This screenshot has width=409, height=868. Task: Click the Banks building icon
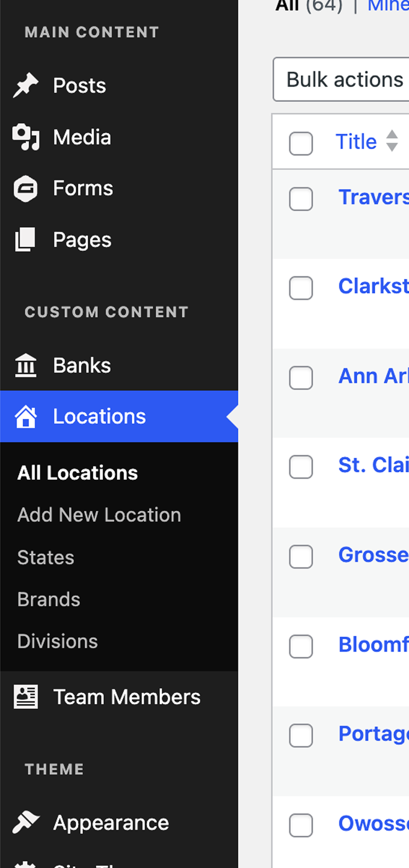pyautogui.click(x=26, y=366)
